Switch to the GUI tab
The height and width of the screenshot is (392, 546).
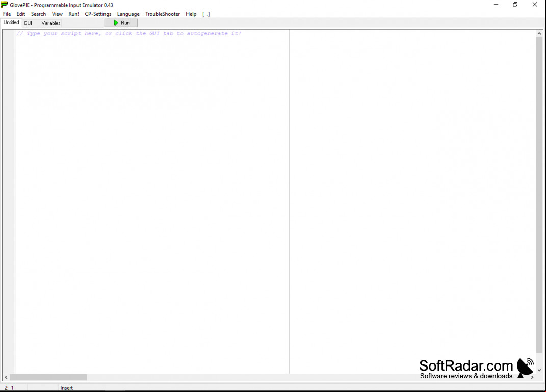(28, 23)
